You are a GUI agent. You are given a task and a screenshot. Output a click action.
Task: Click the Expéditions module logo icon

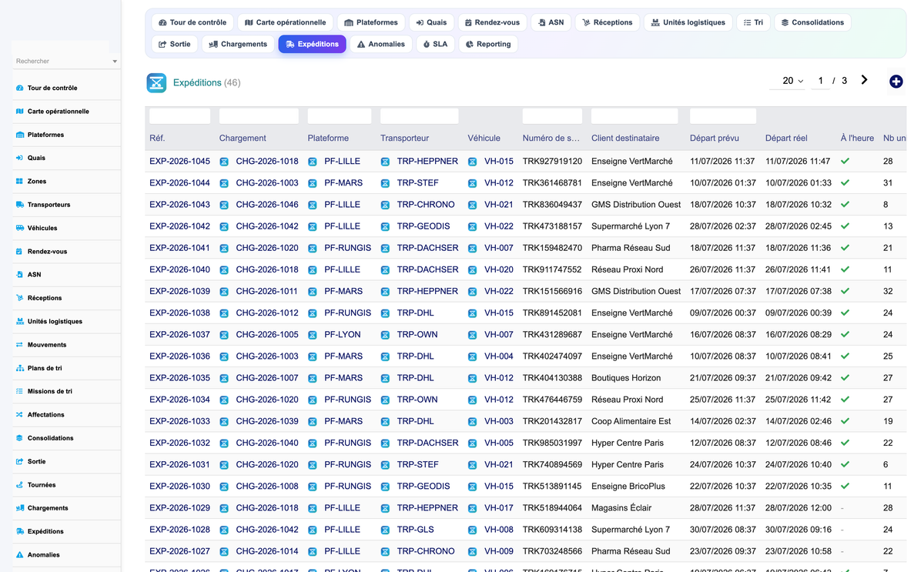[x=156, y=82]
